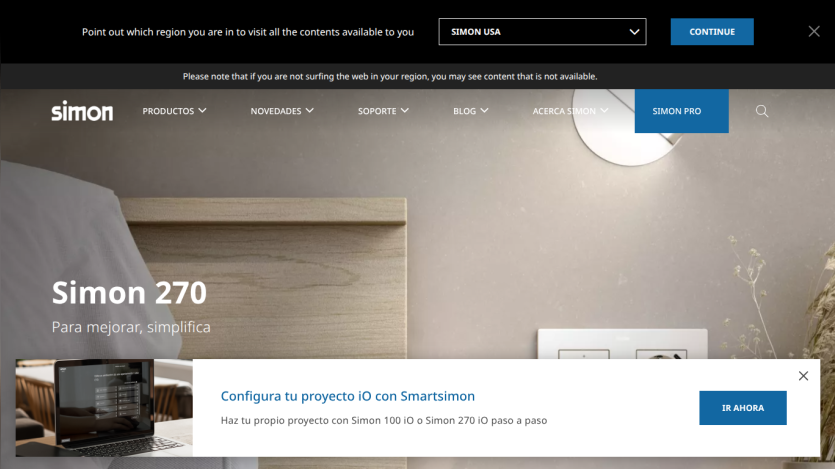The width and height of the screenshot is (835, 469).
Task: Click 'Para mejorar, simplifica' subtitle
Action: (131, 327)
